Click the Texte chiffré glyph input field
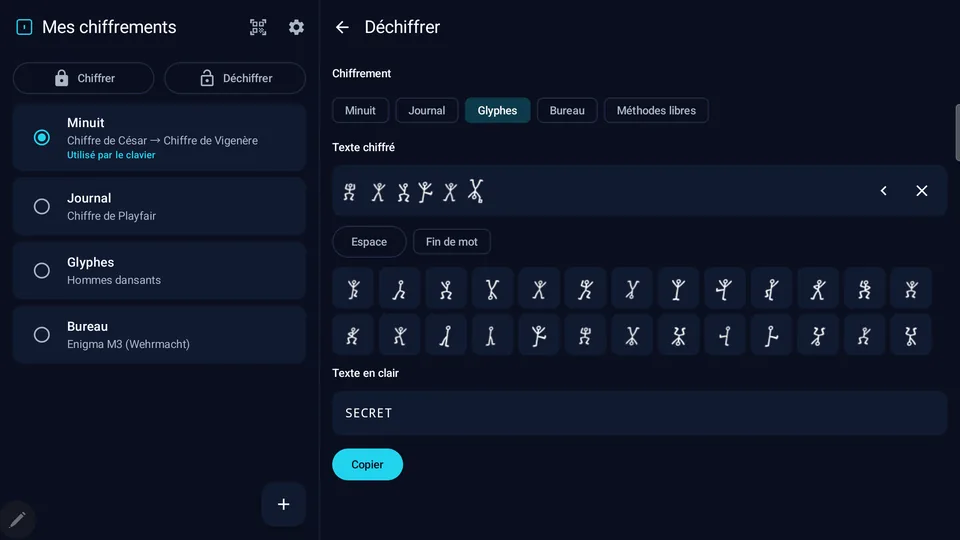This screenshot has height=540, width=960. click(639, 191)
